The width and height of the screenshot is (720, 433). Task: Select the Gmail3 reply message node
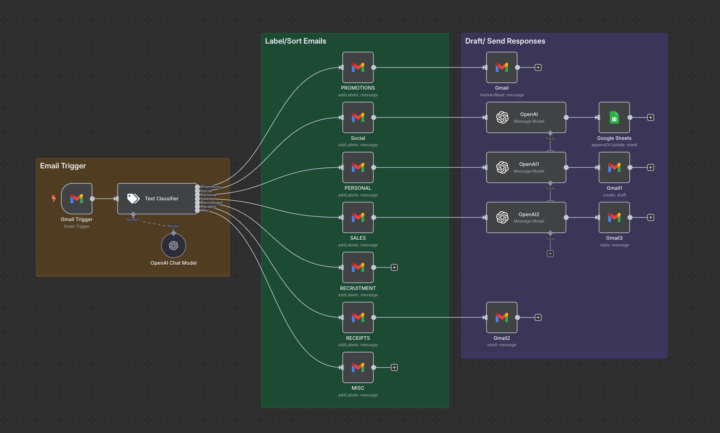point(614,218)
